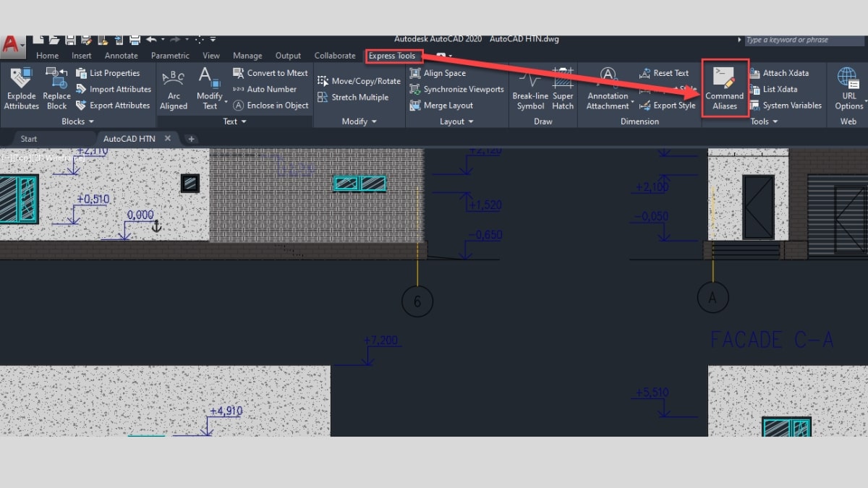Click the Modify Text tool

(x=209, y=89)
